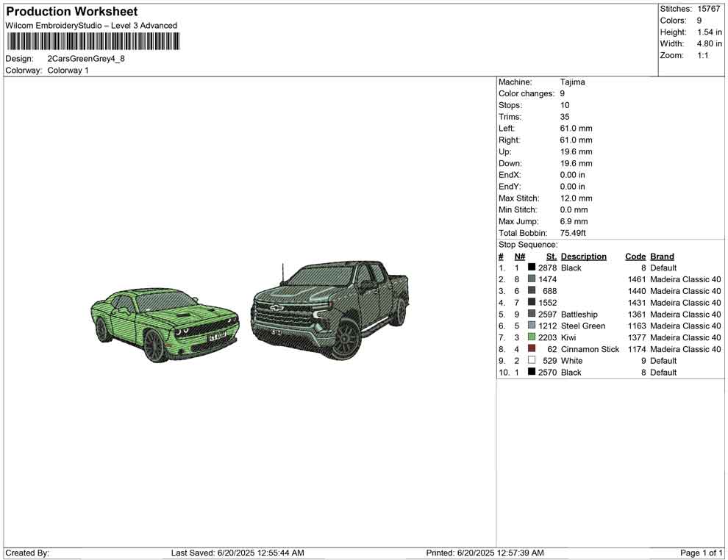Click the 'Last Saved' timestamp in footer
728x560 pixels.
pyautogui.click(x=238, y=553)
